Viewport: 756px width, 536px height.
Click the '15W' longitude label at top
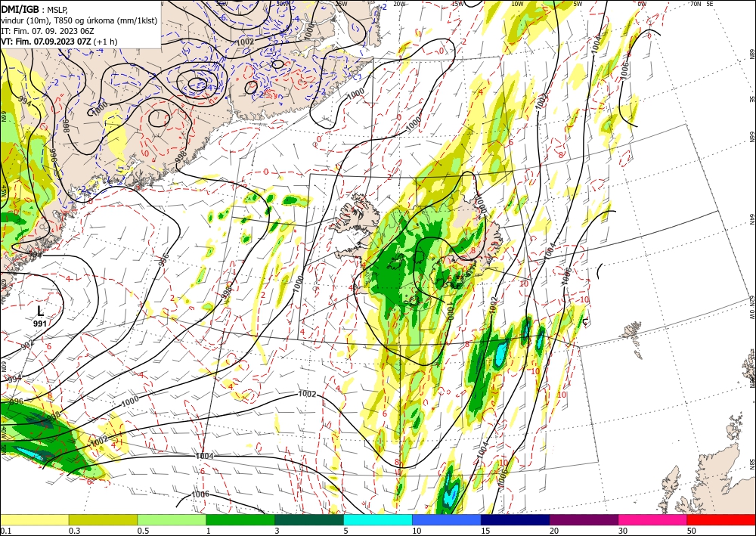(x=458, y=4)
